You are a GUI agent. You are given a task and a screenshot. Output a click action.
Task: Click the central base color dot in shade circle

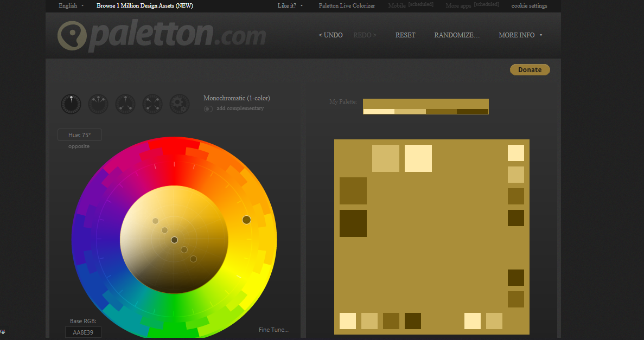click(x=174, y=240)
